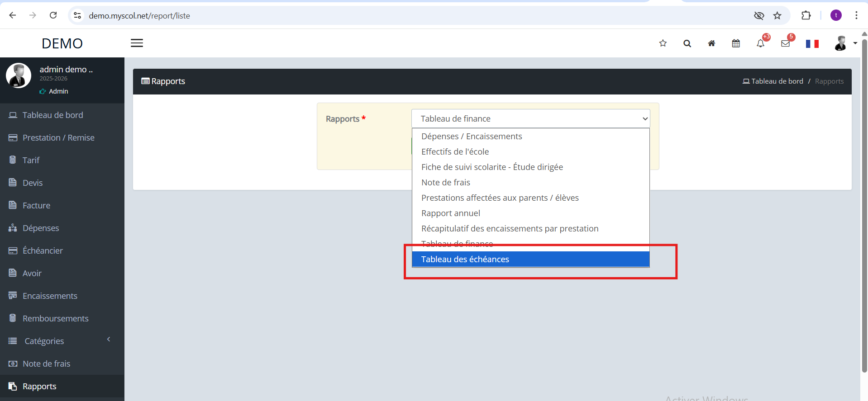This screenshot has width=868, height=401.
Task: Open the messages envelope icon
Action: [785, 43]
